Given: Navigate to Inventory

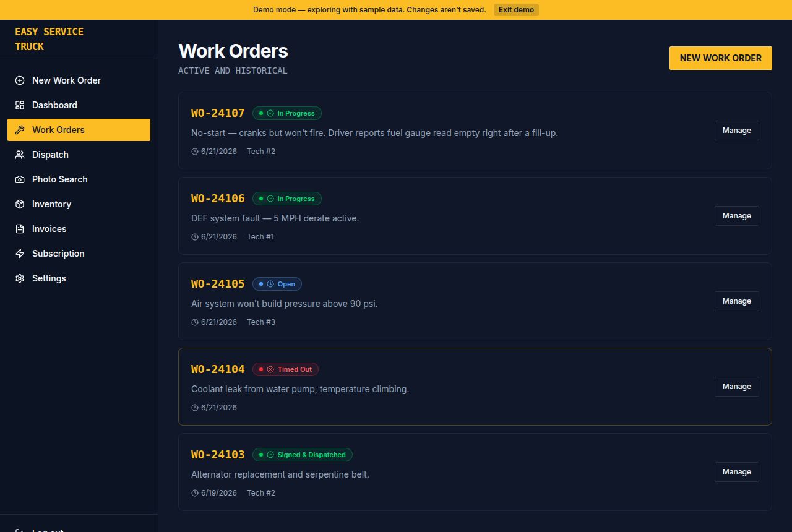Looking at the screenshot, I should (x=79, y=204).
